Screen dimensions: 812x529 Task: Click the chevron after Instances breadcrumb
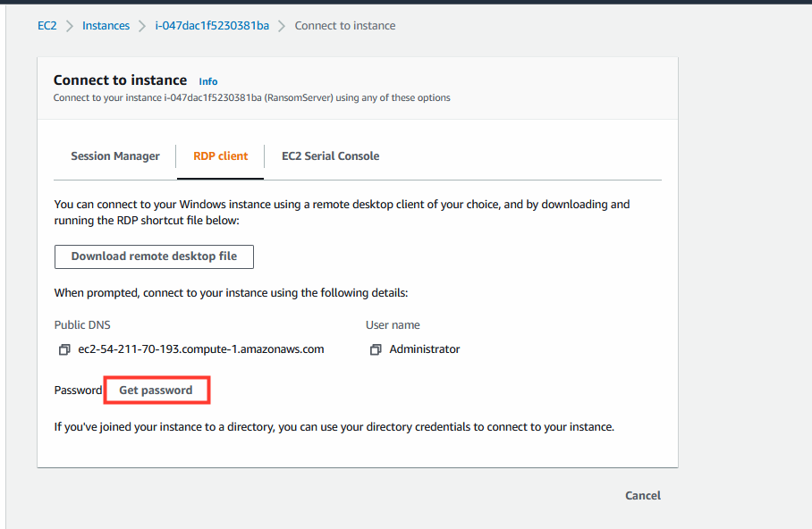coord(142,26)
